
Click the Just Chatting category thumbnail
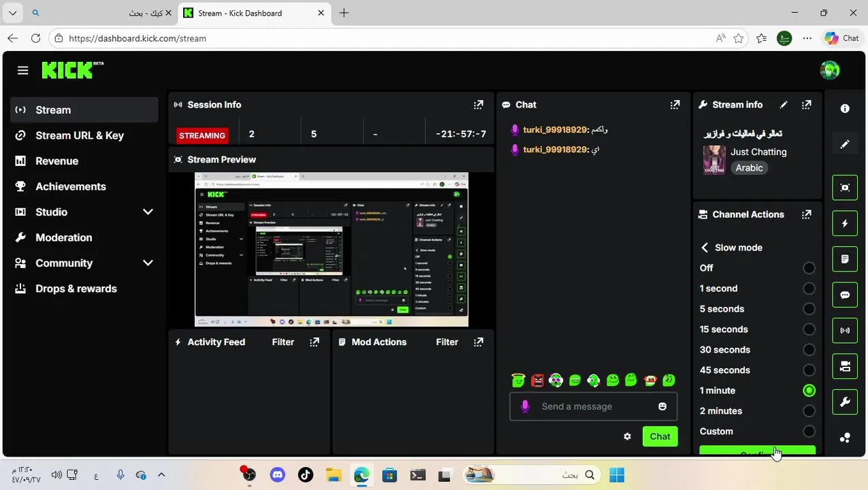[714, 160]
